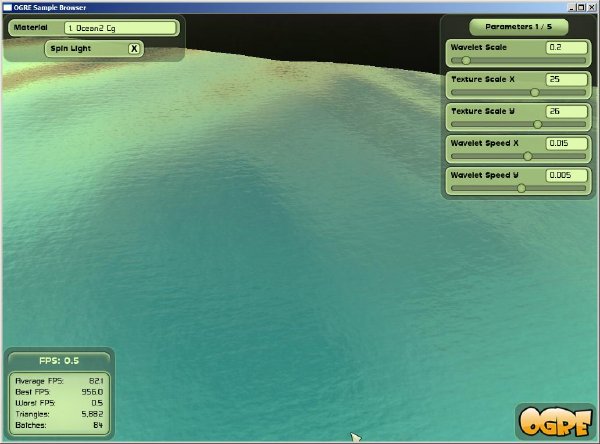Image resolution: width=600 pixels, height=444 pixels.
Task: Click the Batches count 84
Action: coord(98,425)
